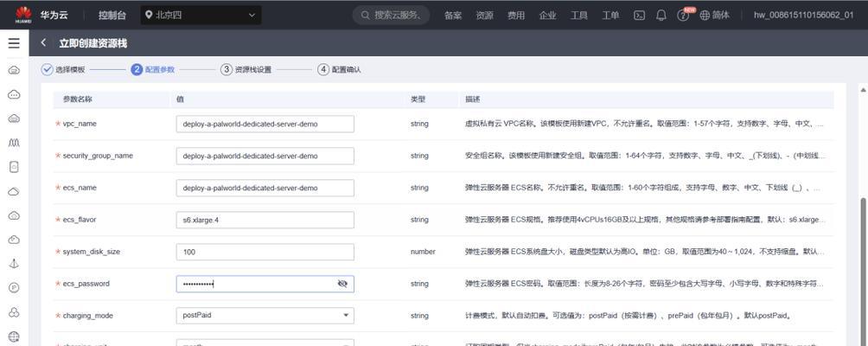Open the 费用 menu

point(516,16)
